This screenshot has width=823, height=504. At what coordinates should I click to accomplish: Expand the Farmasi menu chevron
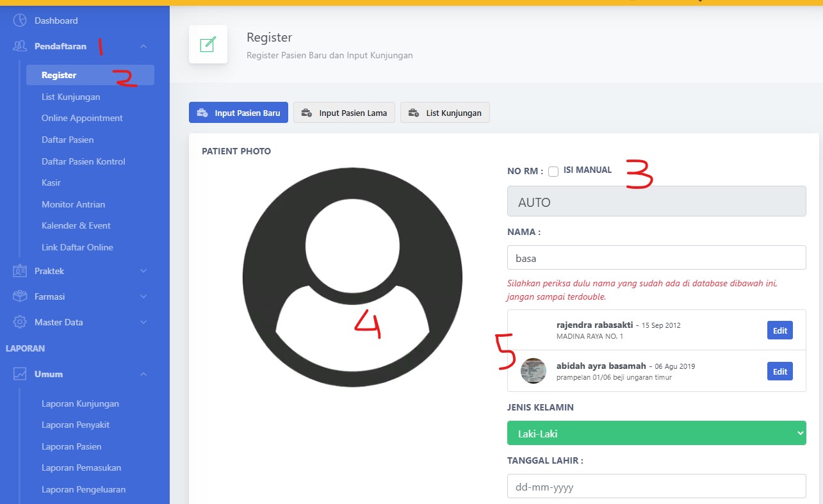143,297
